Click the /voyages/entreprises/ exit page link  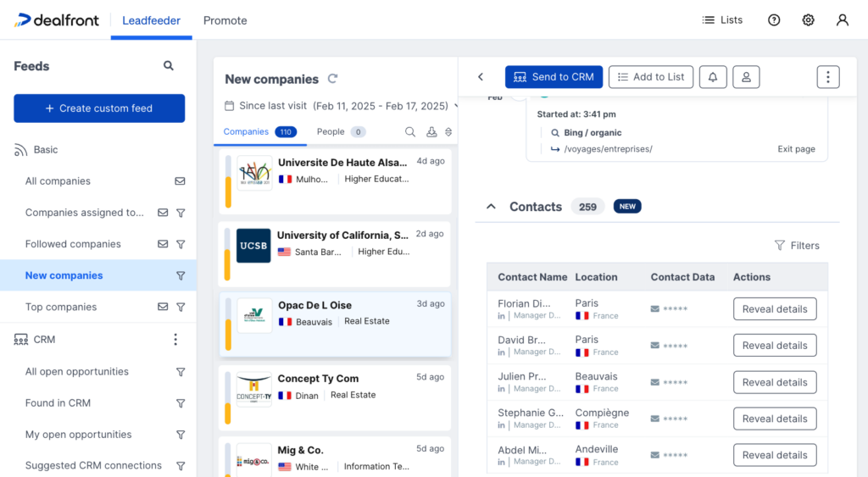608,149
